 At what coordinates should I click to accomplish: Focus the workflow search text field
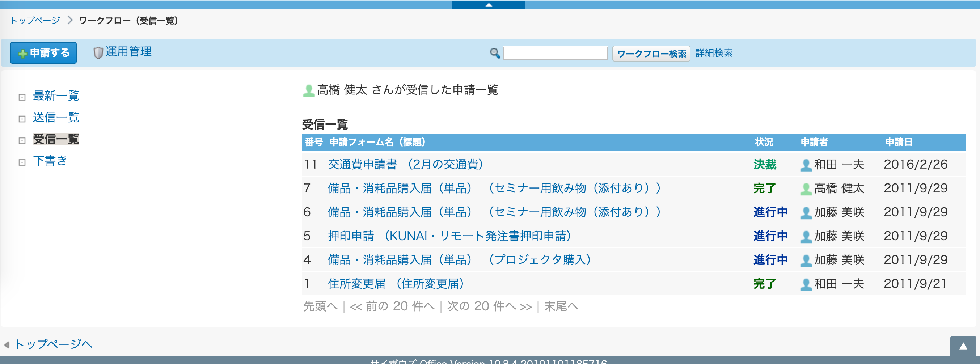click(x=556, y=53)
